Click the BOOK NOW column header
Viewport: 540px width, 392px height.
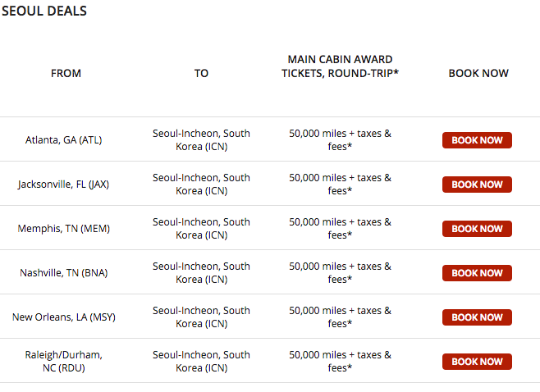[478, 73]
